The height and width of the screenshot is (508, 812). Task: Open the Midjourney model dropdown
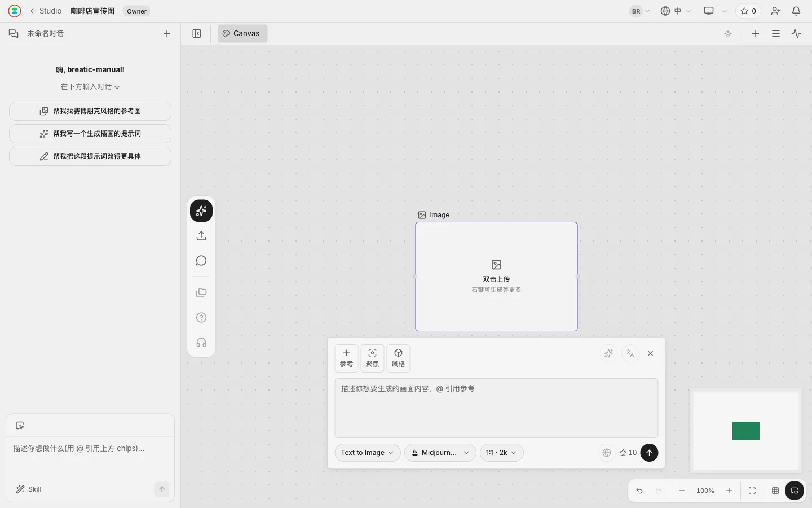[440, 453]
